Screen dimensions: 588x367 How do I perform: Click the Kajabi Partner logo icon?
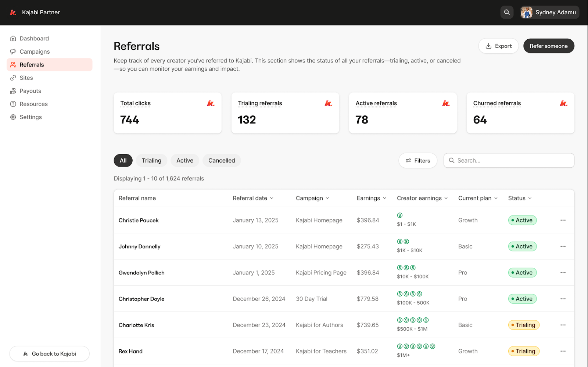13,13
